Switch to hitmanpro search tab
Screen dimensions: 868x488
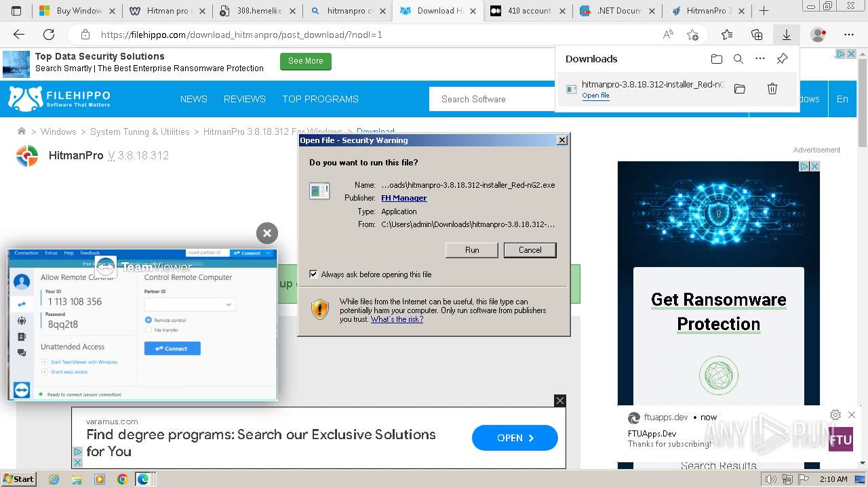[348, 11]
